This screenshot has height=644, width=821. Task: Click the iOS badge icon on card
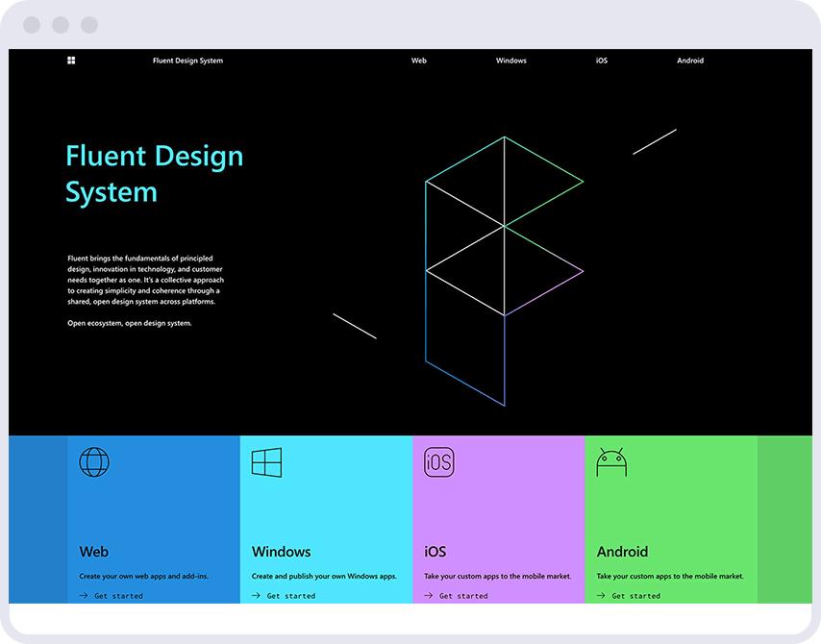(438, 462)
